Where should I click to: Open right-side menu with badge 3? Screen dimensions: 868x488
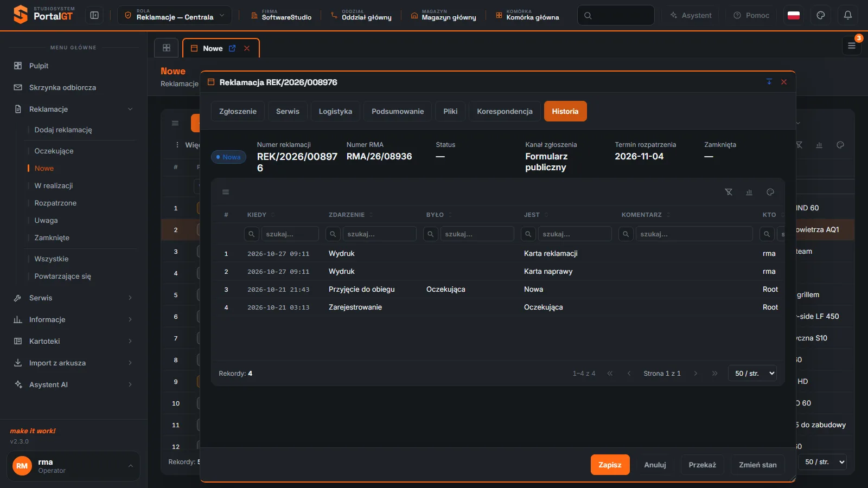coord(852,46)
